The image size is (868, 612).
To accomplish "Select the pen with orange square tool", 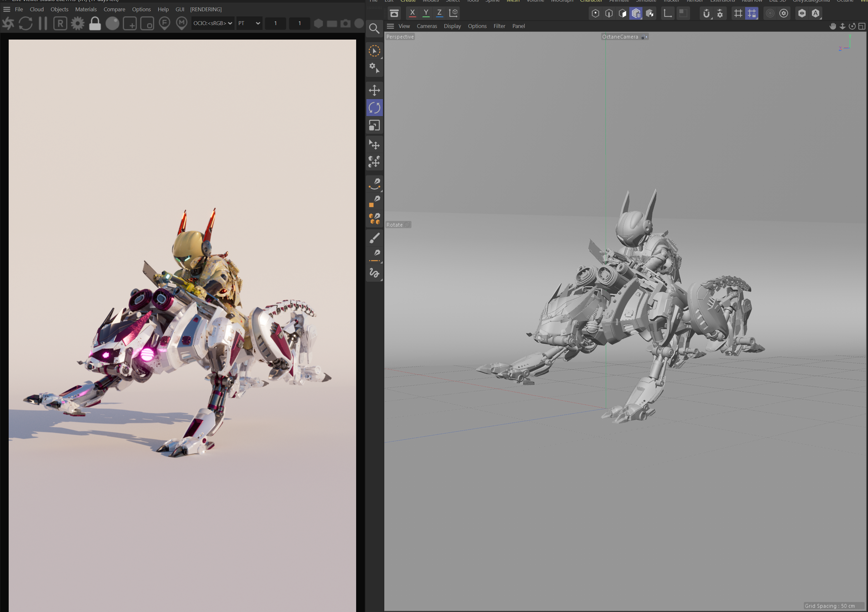I will [x=374, y=201].
